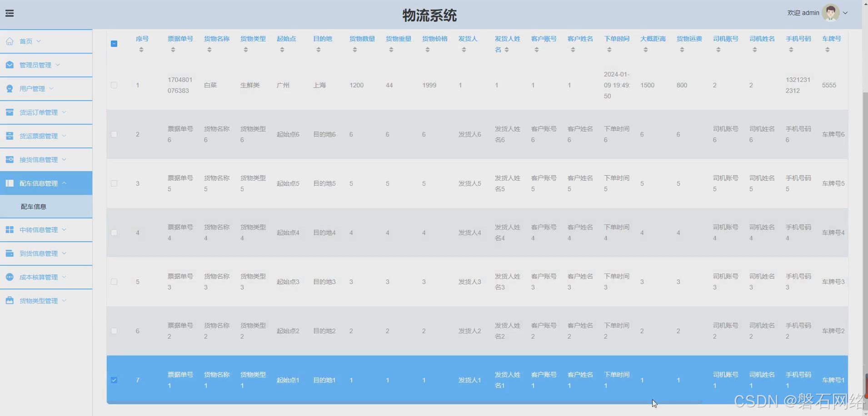Image resolution: width=868 pixels, height=416 pixels.
Task: Click the 接货信息管理 menu label
Action: click(x=39, y=159)
